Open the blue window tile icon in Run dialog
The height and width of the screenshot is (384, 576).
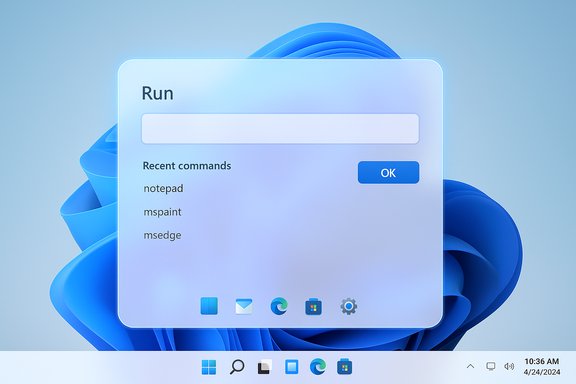pyautogui.click(x=209, y=306)
